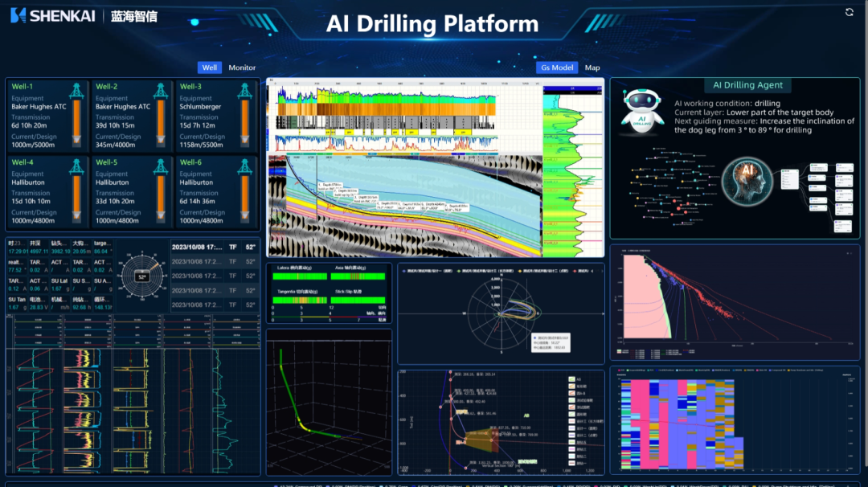Click the refresh icon in the top-right corner
The width and height of the screenshot is (868, 487).
850,12
